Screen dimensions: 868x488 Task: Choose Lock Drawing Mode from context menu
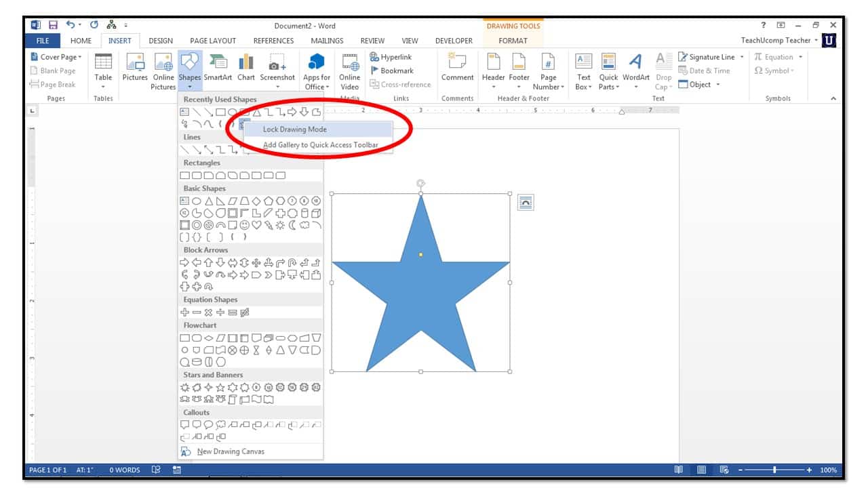[x=294, y=129]
